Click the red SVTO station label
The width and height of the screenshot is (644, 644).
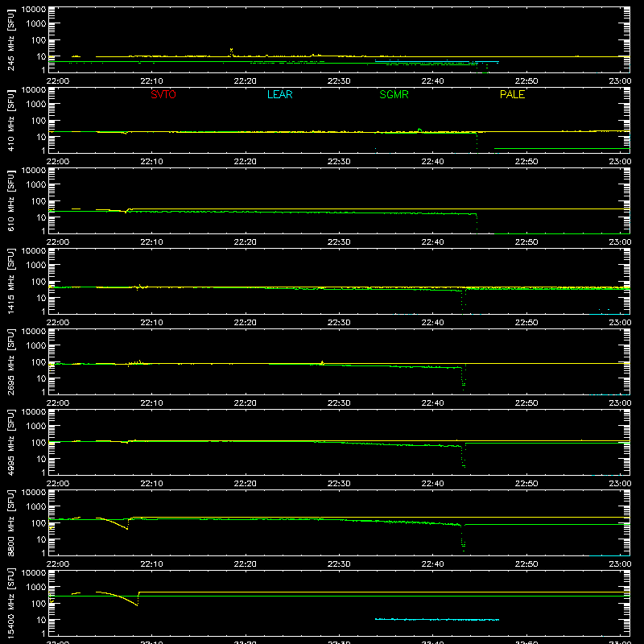(x=163, y=94)
